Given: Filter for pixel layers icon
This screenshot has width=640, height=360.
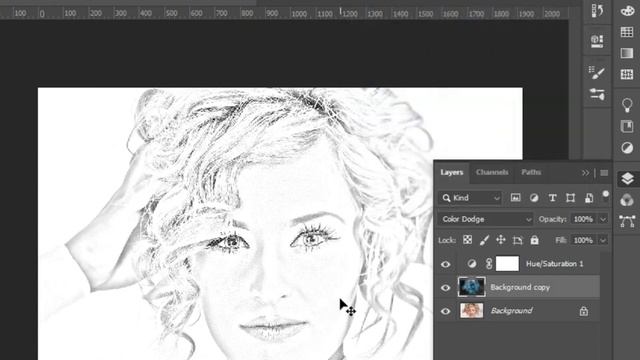Looking at the screenshot, I should coord(516,198).
